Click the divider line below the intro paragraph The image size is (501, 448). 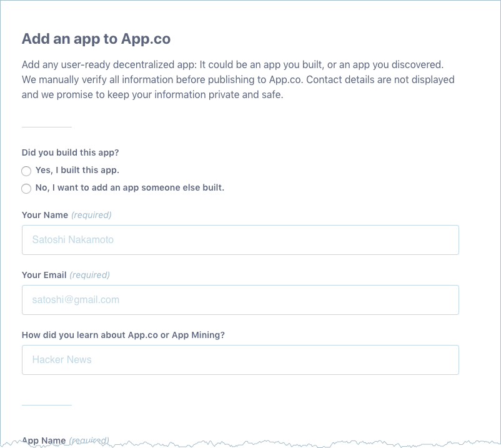click(x=47, y=127)
